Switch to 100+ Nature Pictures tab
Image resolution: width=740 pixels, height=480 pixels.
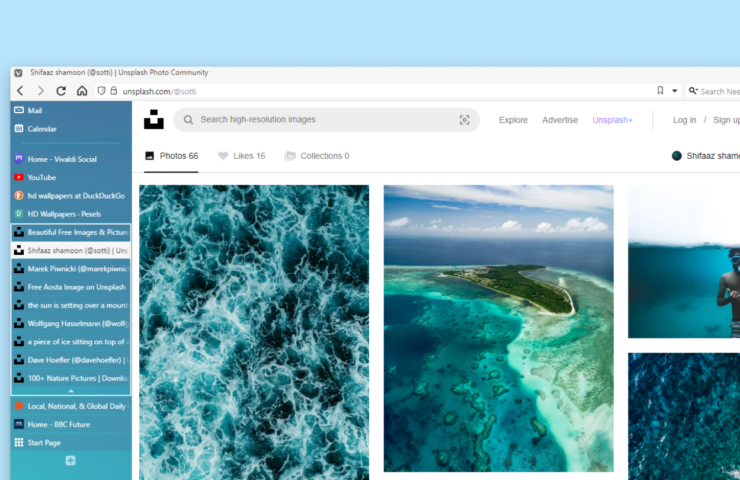click(x=71, y=378)
